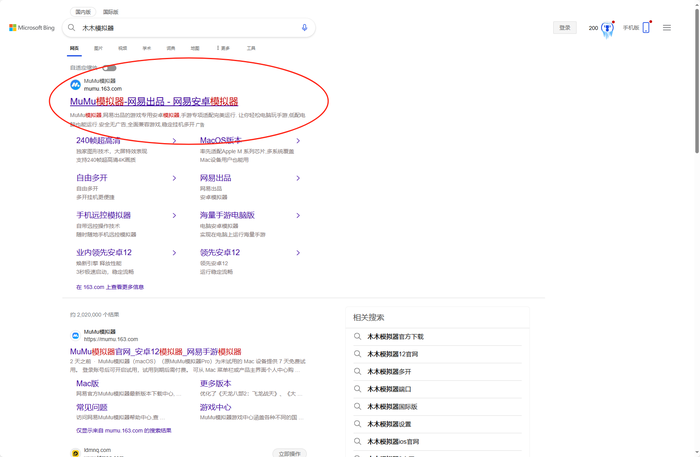
Task: Toggle the 自适应缩放 switch
Action: click(109, 68)
